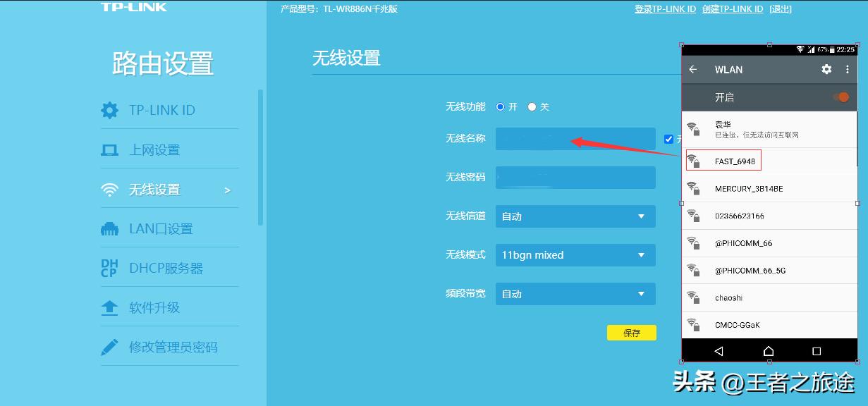Click the 软件升级 upload arrow icon
The height and width of the screenshot is (406, 868).
pos(110,307)
